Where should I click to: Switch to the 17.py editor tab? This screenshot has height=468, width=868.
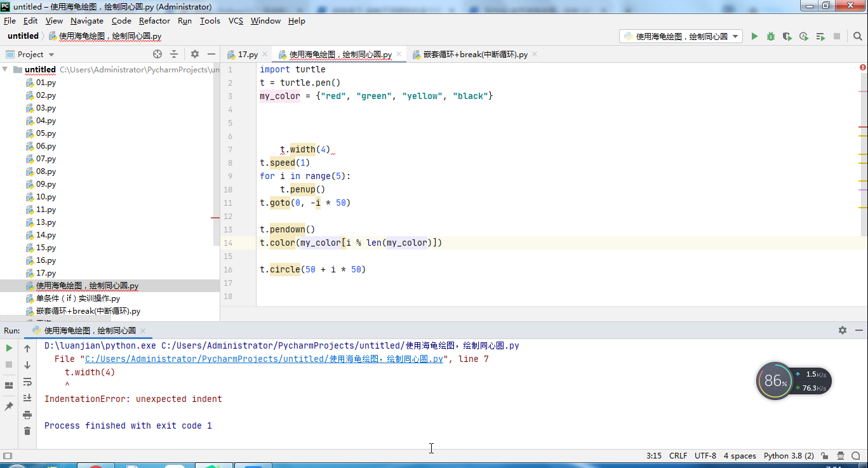pyautogui.click(x=248, y=55)
